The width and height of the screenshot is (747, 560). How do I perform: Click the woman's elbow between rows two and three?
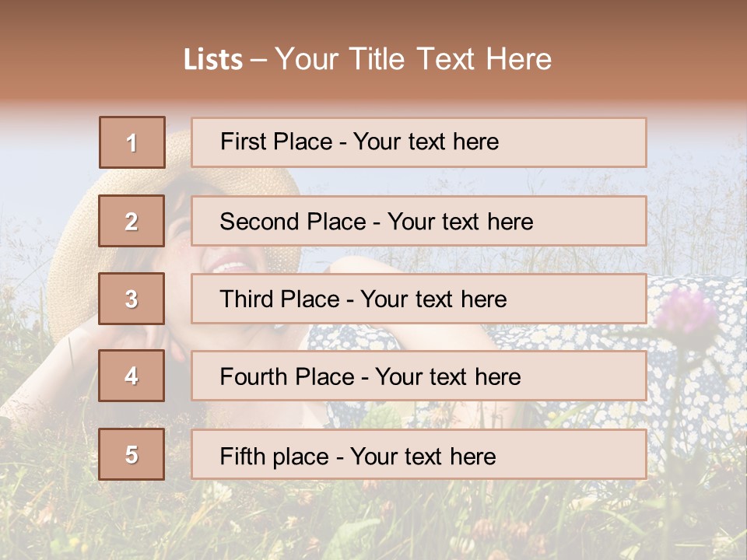pyautogui.click(x=342, y=261)
